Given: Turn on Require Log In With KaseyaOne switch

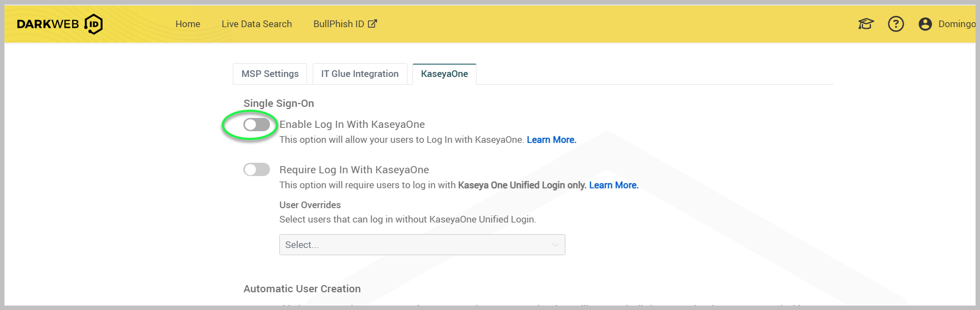Looking at the screenshot, I should [x=257, y=169].
